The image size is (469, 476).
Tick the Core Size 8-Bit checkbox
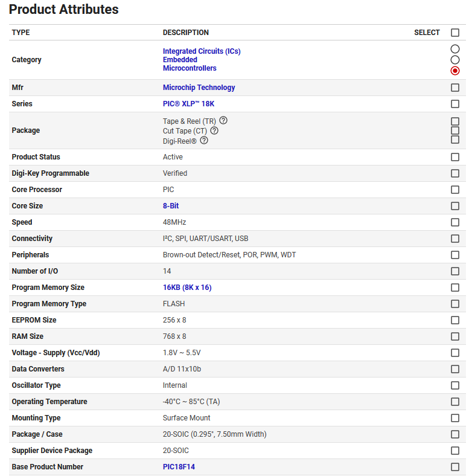455,206
